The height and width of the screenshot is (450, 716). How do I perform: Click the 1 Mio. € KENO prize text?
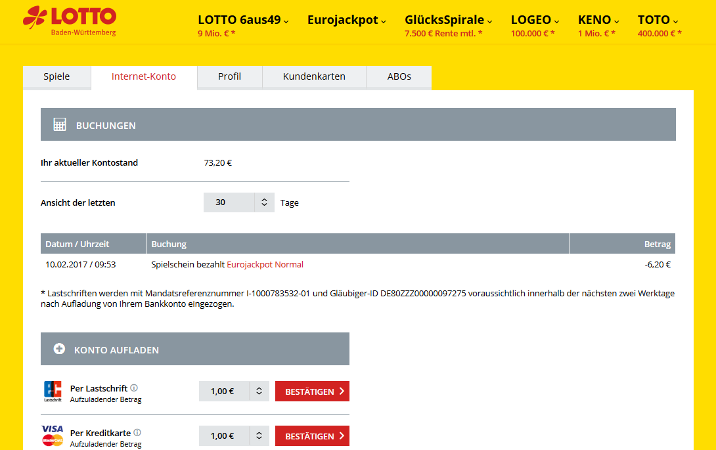click(x=597, y=33)
